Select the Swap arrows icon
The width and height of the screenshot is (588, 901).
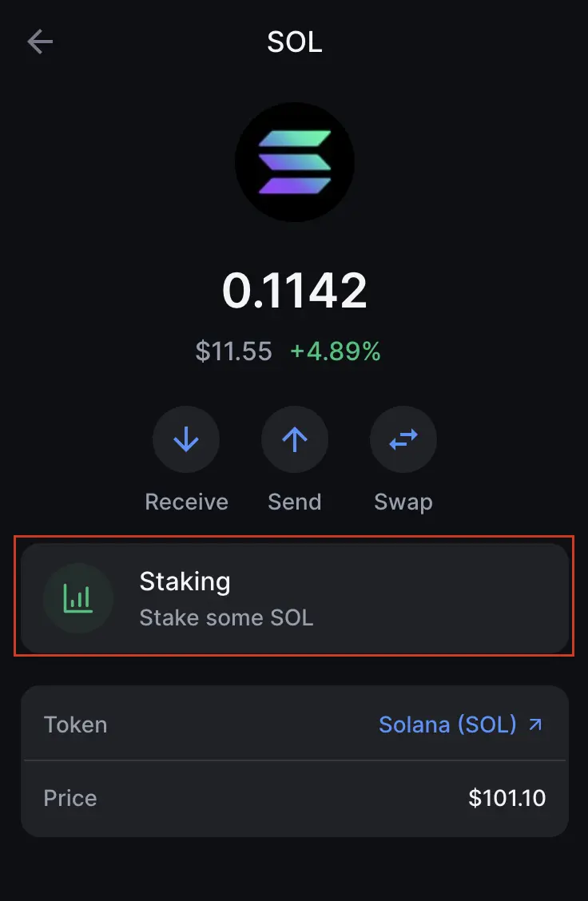point(403,439)
